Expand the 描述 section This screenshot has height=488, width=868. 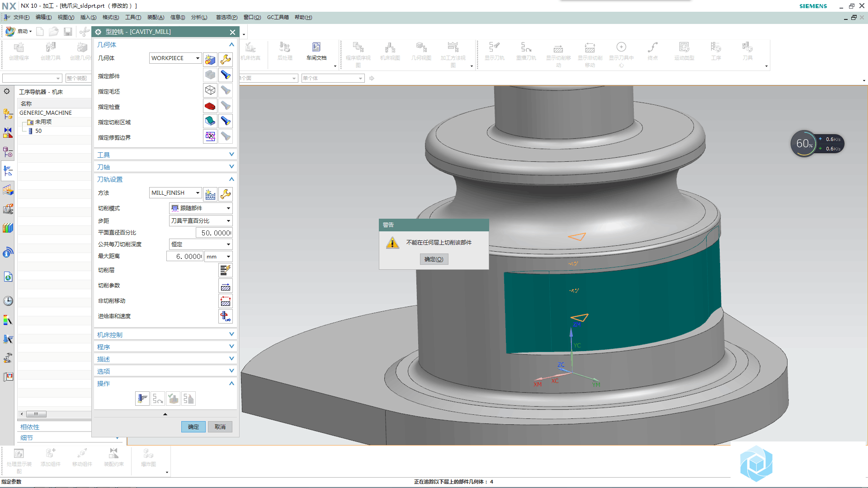coord(165,359)
